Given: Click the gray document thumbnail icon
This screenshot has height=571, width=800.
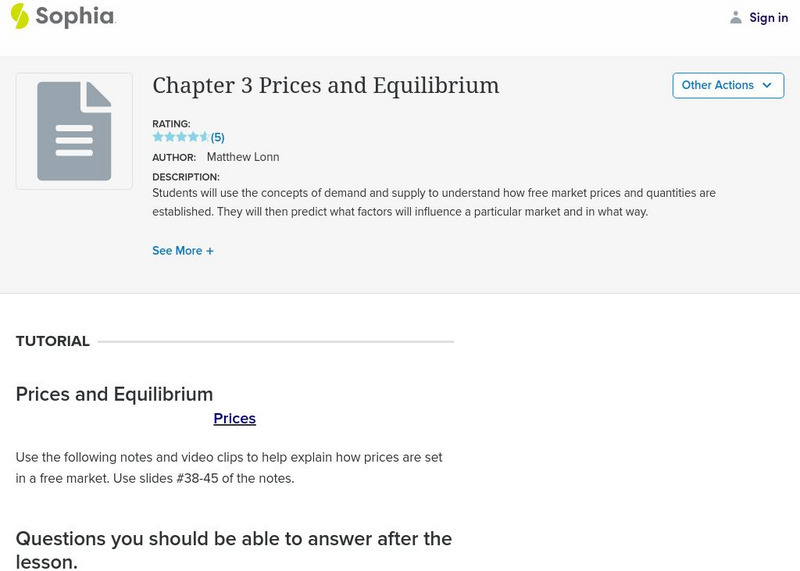Looking at the screenshot, I should pos(74,131).
